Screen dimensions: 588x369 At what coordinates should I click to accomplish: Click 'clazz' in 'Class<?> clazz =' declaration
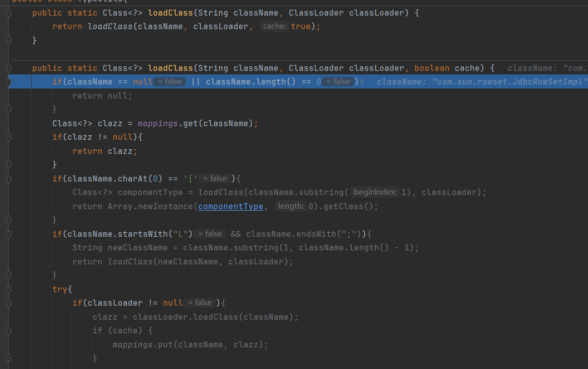tap(110, 124)
